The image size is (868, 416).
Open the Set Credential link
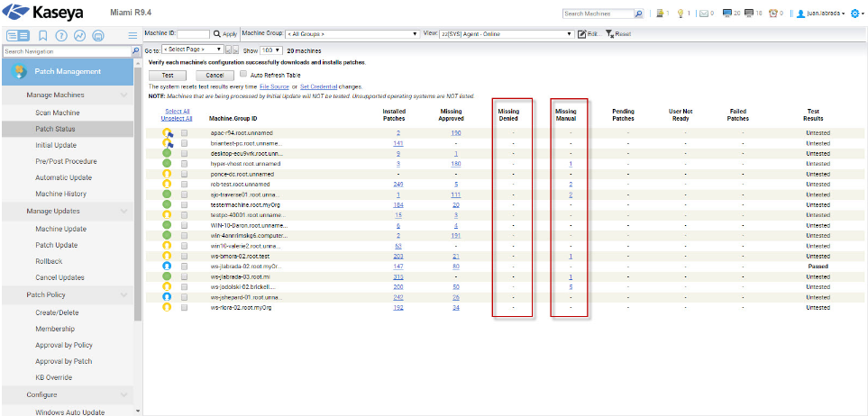(319, 86)
